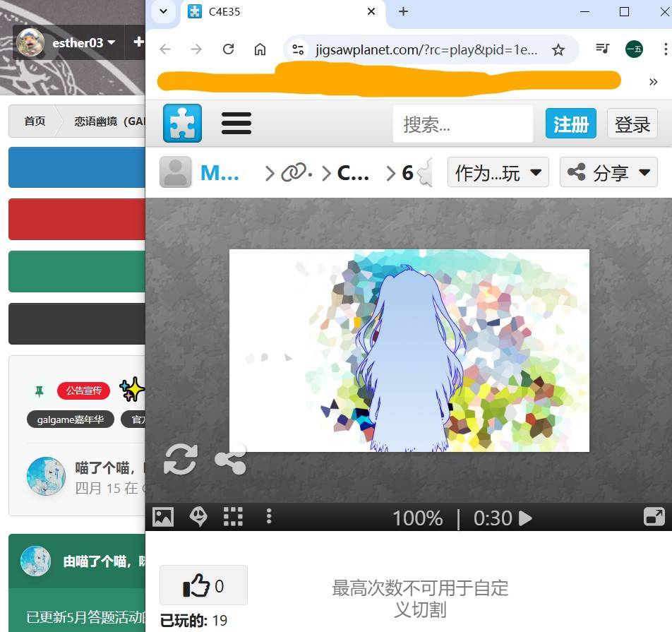The width and height of the screenshot is (672, 632).
Task: Click the browser home button
Action: click(260, 49)
